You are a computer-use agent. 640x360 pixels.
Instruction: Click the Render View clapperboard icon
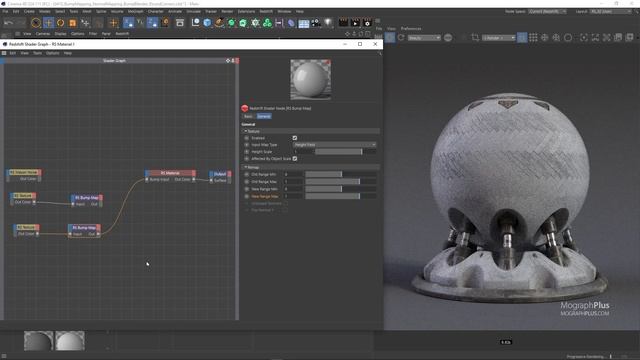(x=344, y=23)
